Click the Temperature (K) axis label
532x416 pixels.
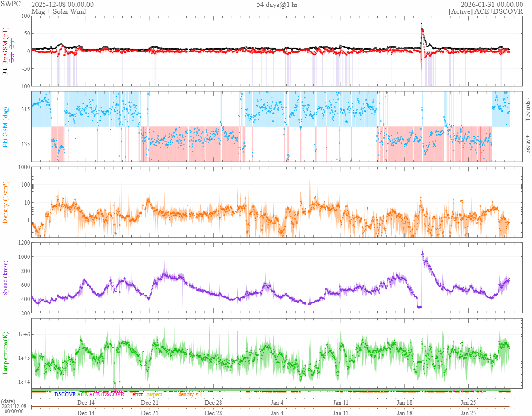(x=6, y=353)
